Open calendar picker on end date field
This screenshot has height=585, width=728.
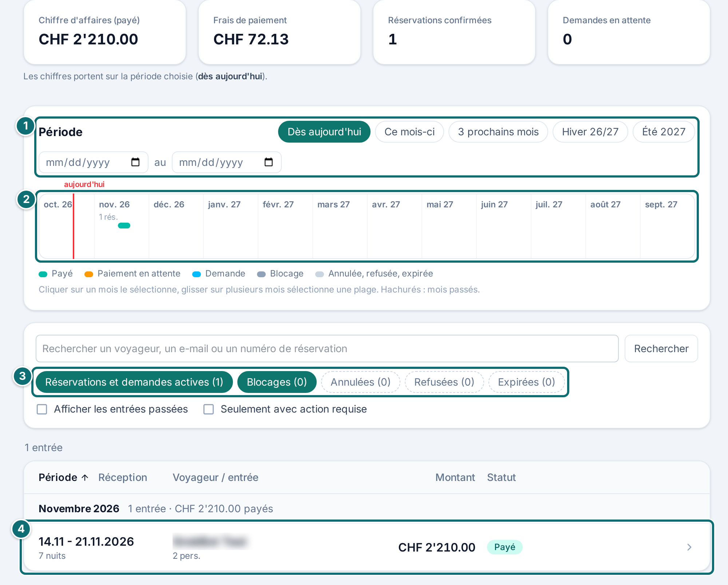269,162
